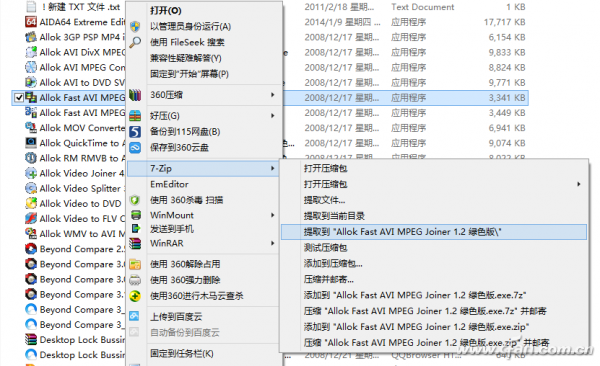
Task: Select the first 打开压缩包 entry
Action: (325, 168)
